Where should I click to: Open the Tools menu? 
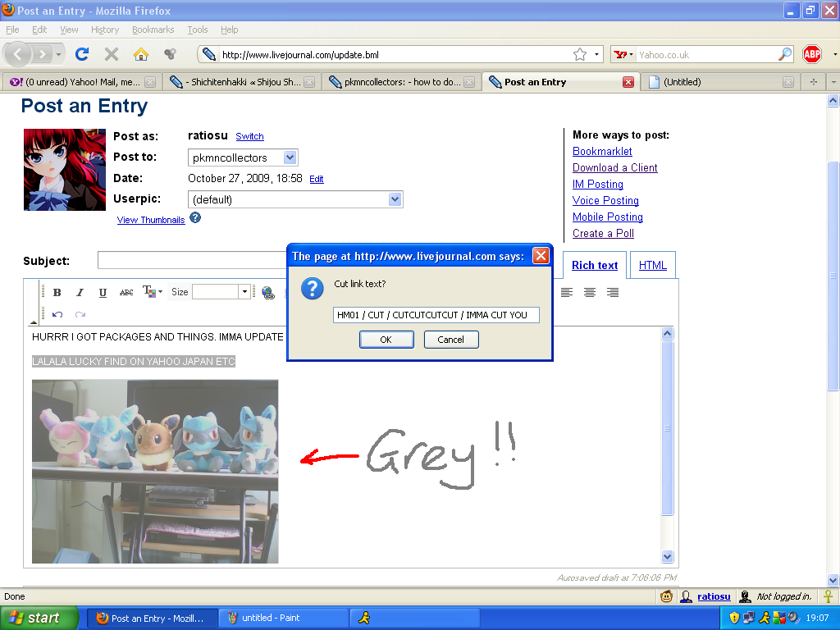point(197,30)
